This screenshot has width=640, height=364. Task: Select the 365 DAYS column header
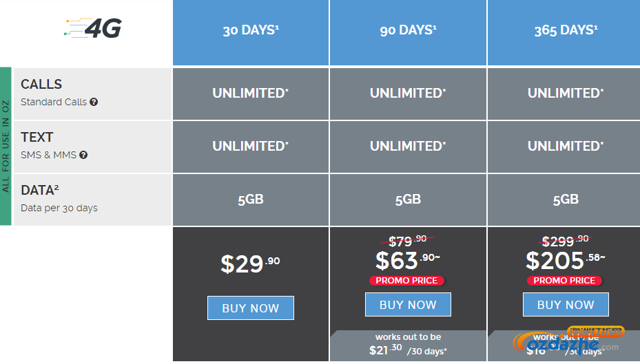[x=564, y=32]
